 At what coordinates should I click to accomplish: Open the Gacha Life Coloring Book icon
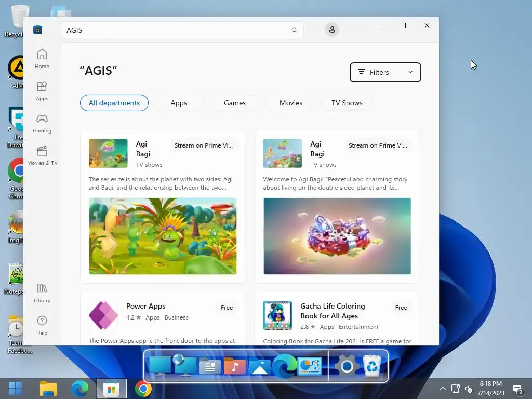point(277,315)
